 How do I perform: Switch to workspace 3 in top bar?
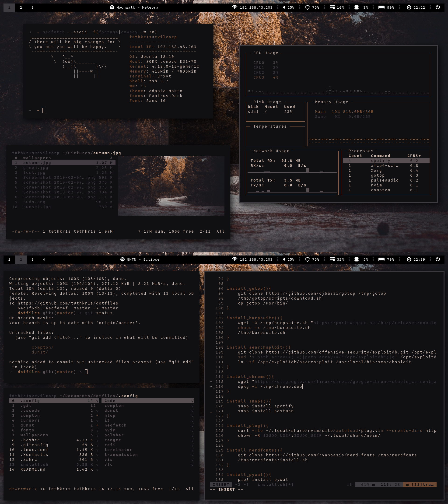pos(32,7)
